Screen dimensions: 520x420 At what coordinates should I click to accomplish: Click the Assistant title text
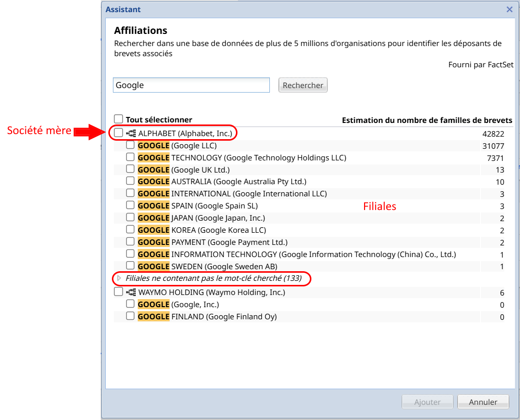[x=123, y=9]
